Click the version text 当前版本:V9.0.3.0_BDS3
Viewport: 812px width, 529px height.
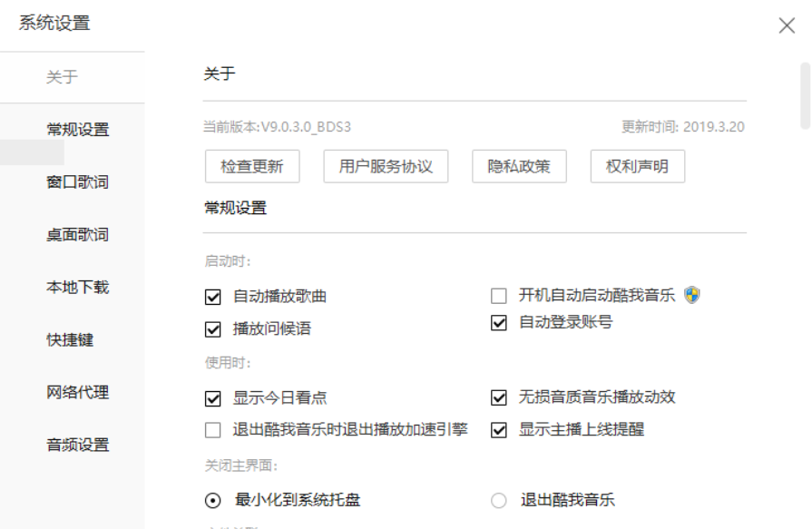(277, 127)
